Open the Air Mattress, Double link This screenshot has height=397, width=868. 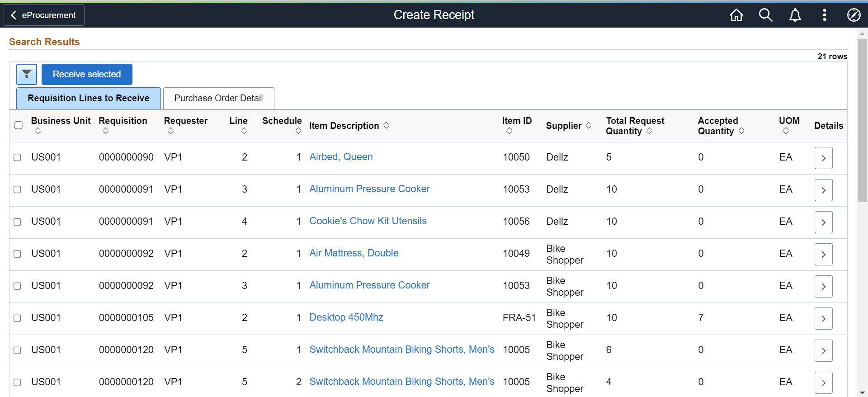pyautogui.click(x=354, y=253)
